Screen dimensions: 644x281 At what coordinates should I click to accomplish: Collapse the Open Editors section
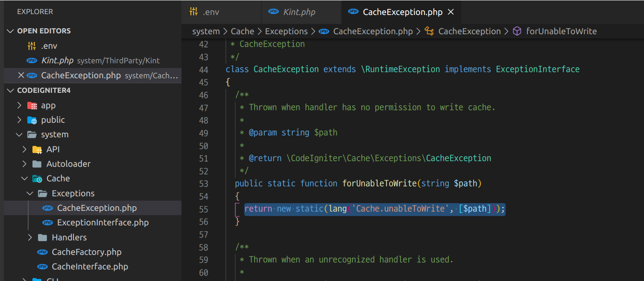tap(11, 31)
